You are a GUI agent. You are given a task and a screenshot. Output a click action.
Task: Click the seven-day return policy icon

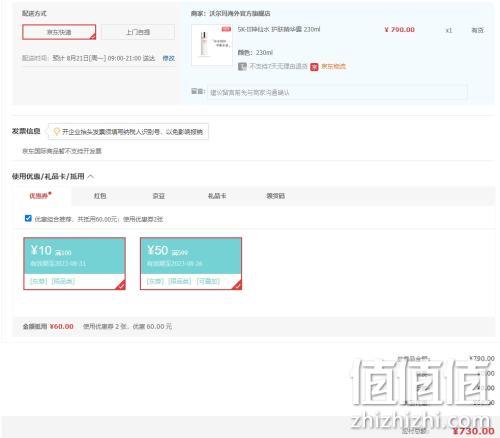242,66
